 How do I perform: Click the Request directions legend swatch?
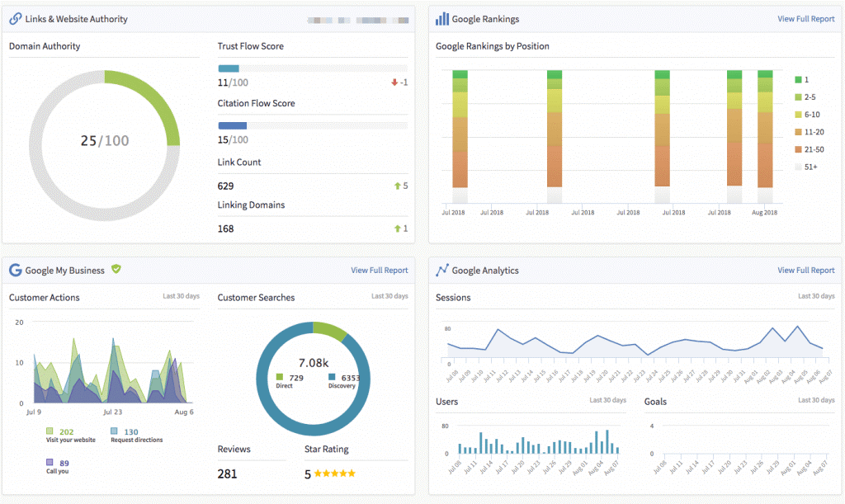point(114,431)
